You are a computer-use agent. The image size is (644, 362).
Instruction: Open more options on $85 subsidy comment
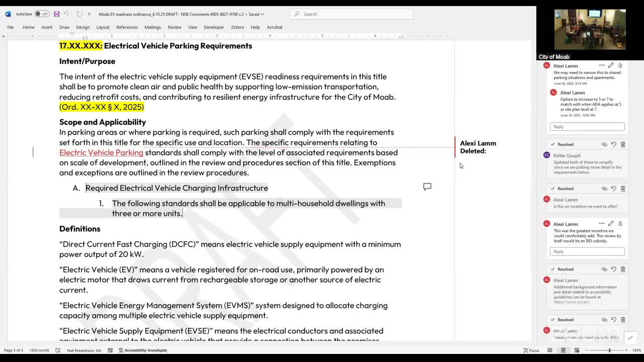602,223
